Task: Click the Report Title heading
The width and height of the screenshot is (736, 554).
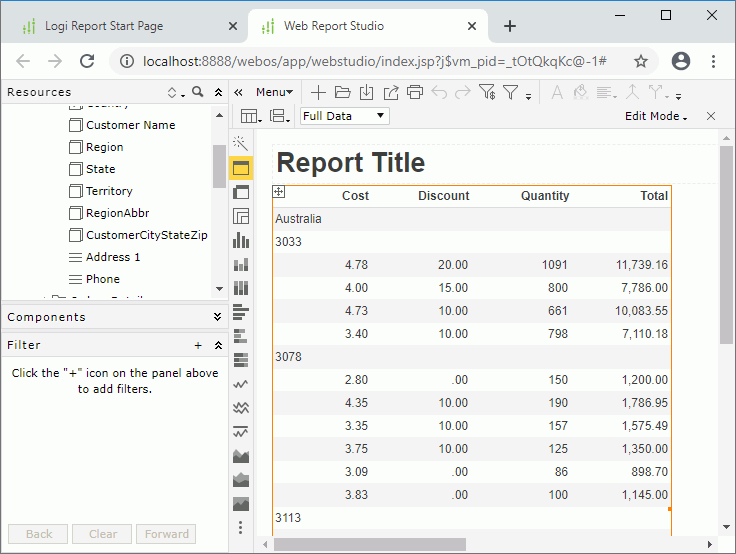Action: [350, 163]
